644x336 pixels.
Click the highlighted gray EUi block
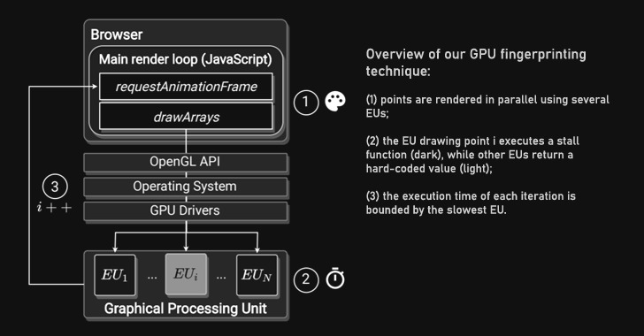186,274
